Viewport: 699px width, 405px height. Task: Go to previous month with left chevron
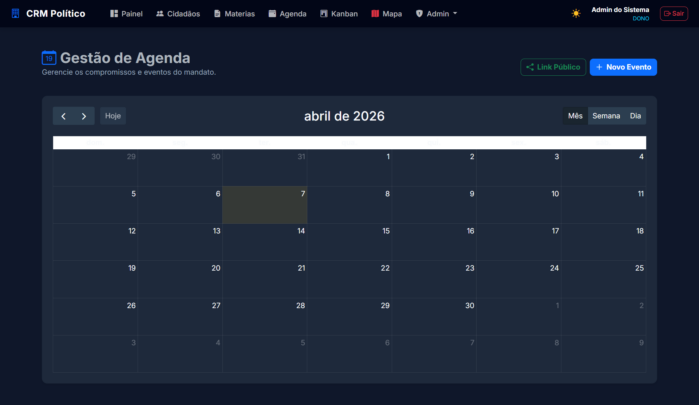[63, 116]
